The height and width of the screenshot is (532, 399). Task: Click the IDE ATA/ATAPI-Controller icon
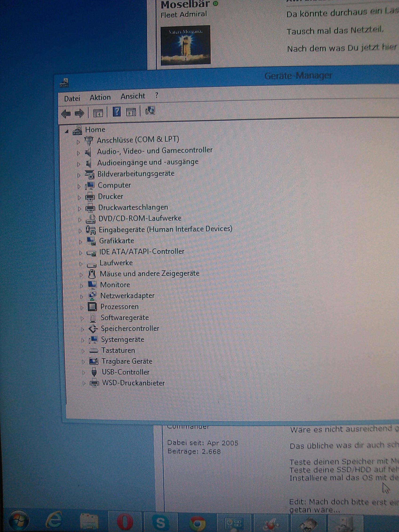(x=91, y=252)
